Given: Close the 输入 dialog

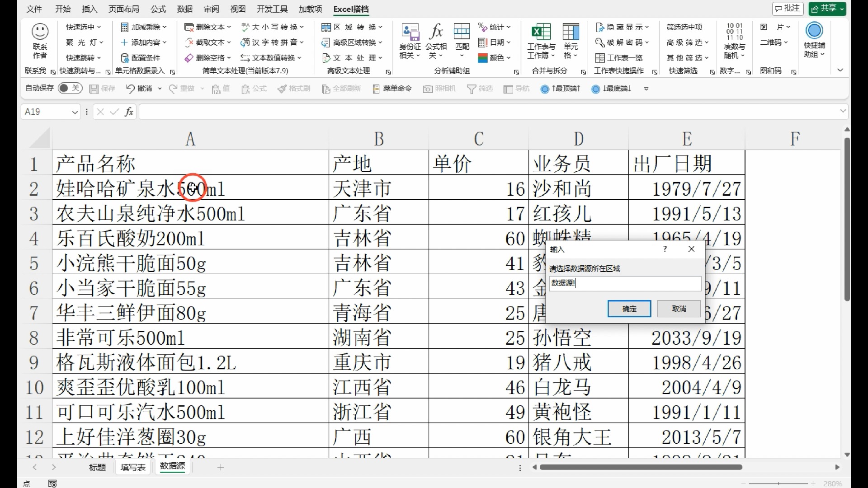Looking at the screenshot, I should pos(691,249).
